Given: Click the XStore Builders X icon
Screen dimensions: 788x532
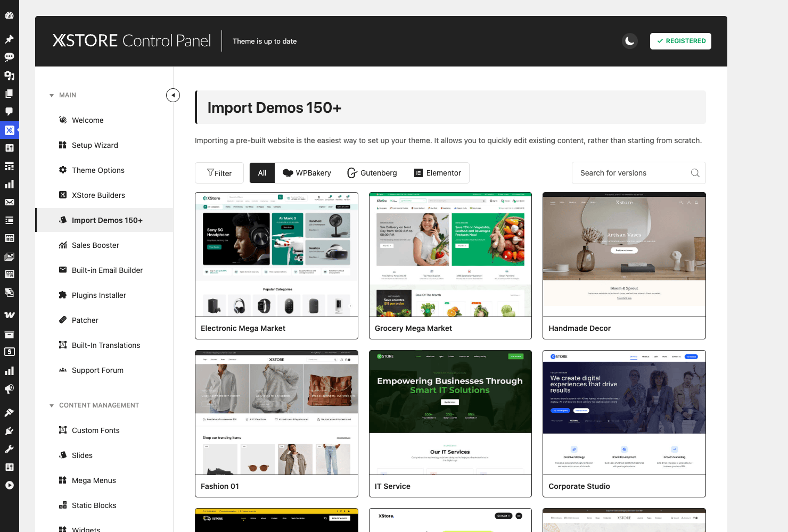Looking at the screenshot, I should [63, 195].
